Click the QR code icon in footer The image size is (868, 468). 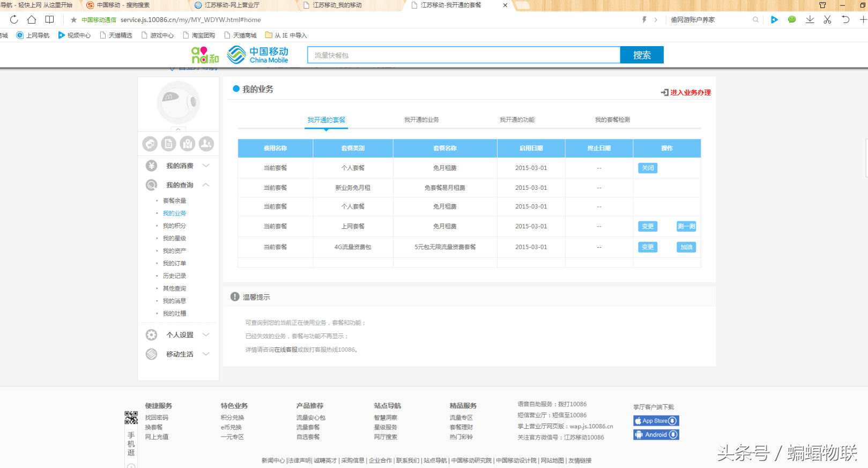click(x=131, y=418)
